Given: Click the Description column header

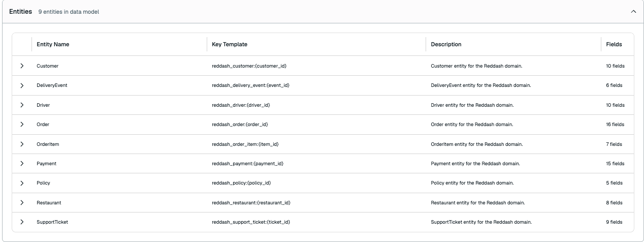Looking at the screenshot, I should pos(446,44).
